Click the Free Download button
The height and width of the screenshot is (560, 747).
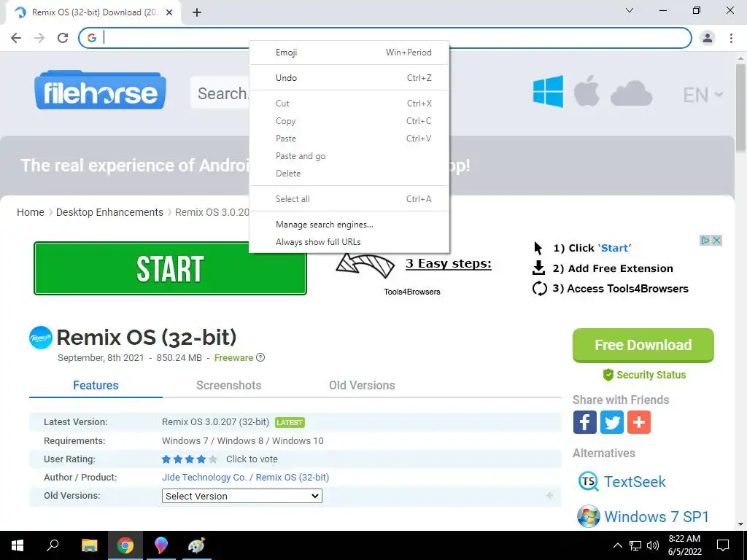[643, 345]
